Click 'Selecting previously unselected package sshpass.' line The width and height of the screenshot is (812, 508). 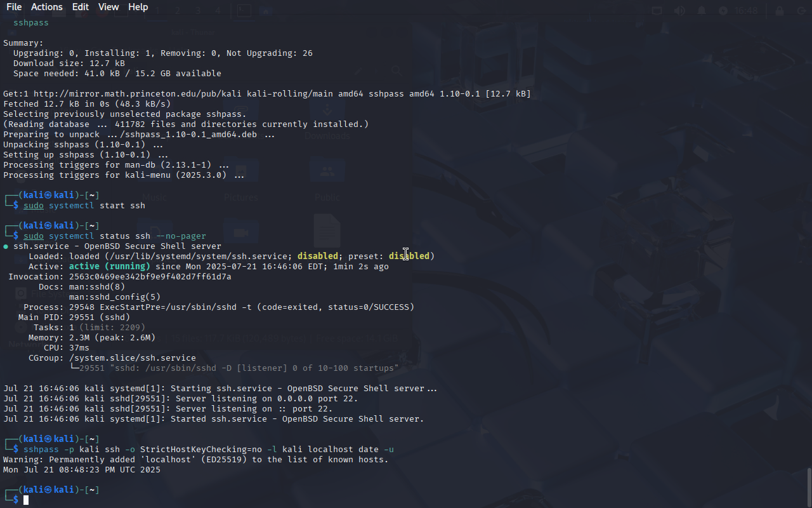[x=125, y=114]
